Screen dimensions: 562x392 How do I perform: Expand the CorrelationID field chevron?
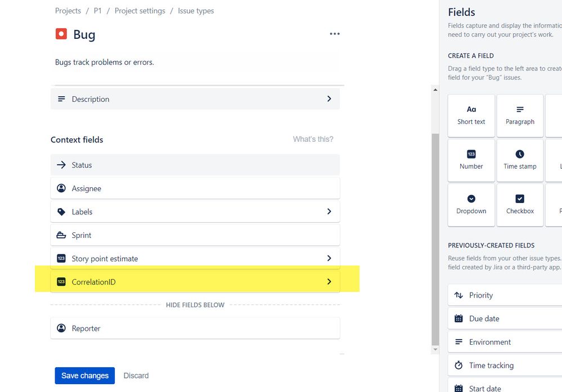point(329,282)
